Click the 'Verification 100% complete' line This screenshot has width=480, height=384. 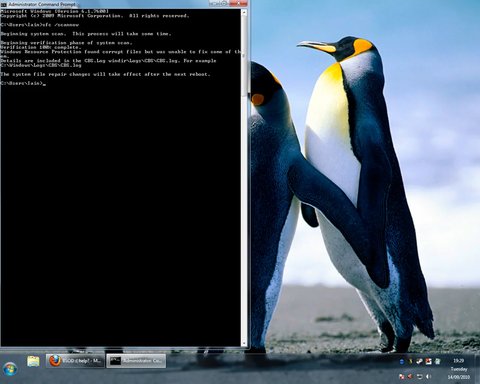pos(41,47)
